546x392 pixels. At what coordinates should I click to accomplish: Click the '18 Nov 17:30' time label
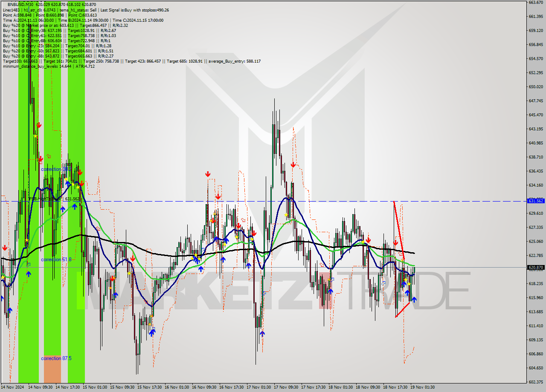[x=395, y=387]
